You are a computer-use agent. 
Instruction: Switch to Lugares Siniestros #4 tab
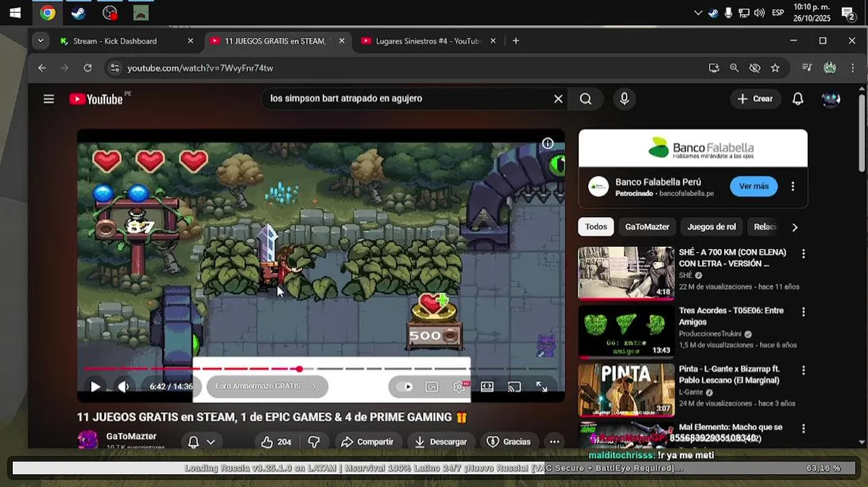point(428,41)
